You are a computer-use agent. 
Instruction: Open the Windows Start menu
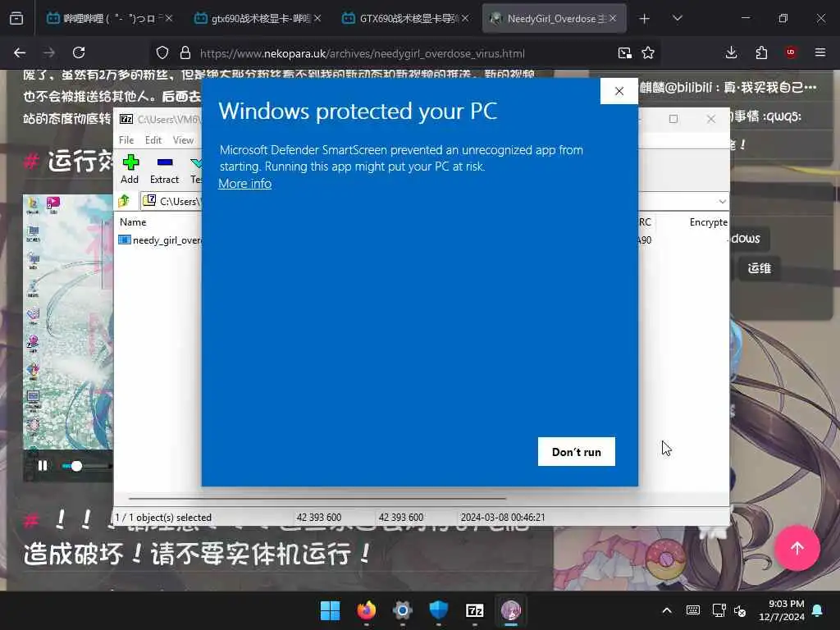point(330,610)
